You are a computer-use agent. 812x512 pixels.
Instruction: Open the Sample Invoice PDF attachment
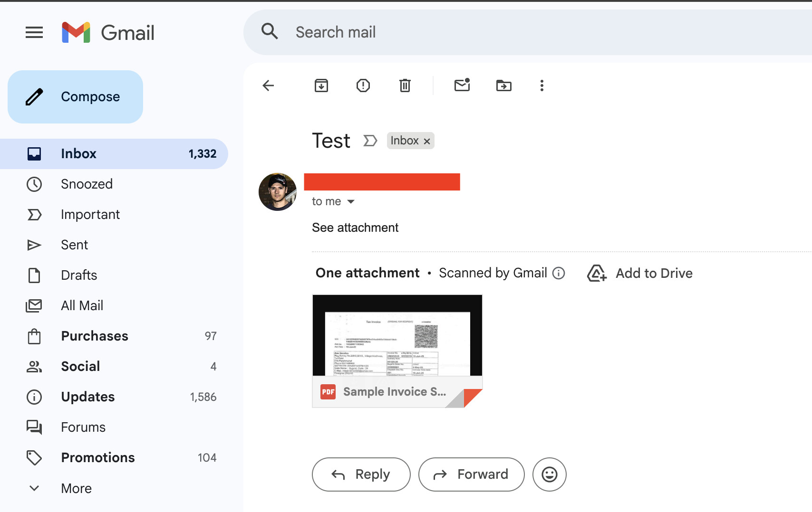click(x=397, y=351)
